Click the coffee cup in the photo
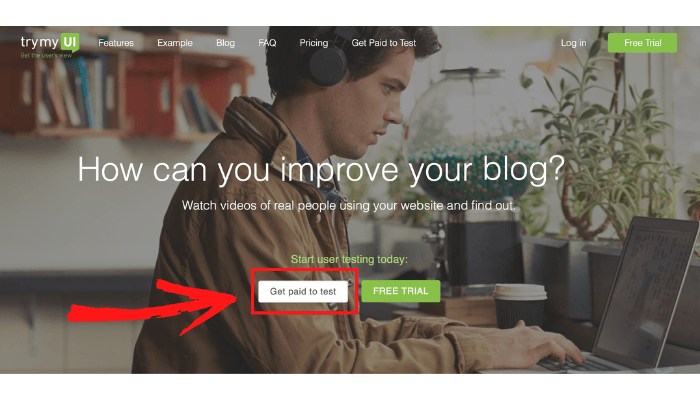The height and width of the screenshot is (400, 700). click(x=519, y=306)
